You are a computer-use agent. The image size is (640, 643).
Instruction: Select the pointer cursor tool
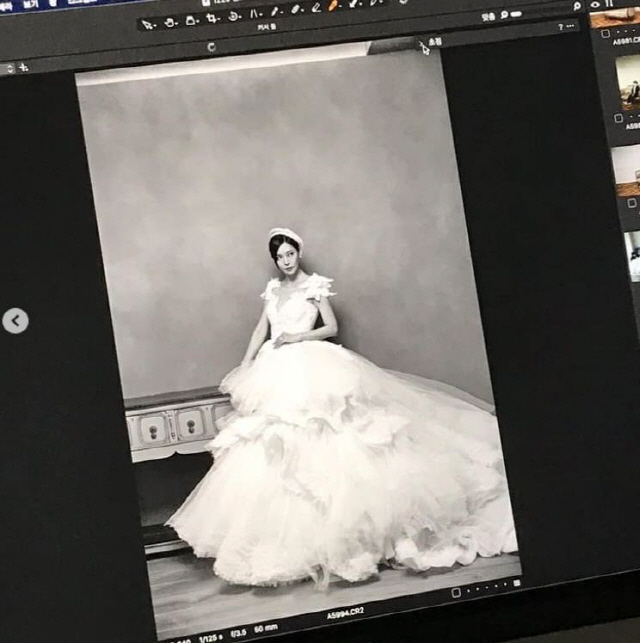(148, 25)
